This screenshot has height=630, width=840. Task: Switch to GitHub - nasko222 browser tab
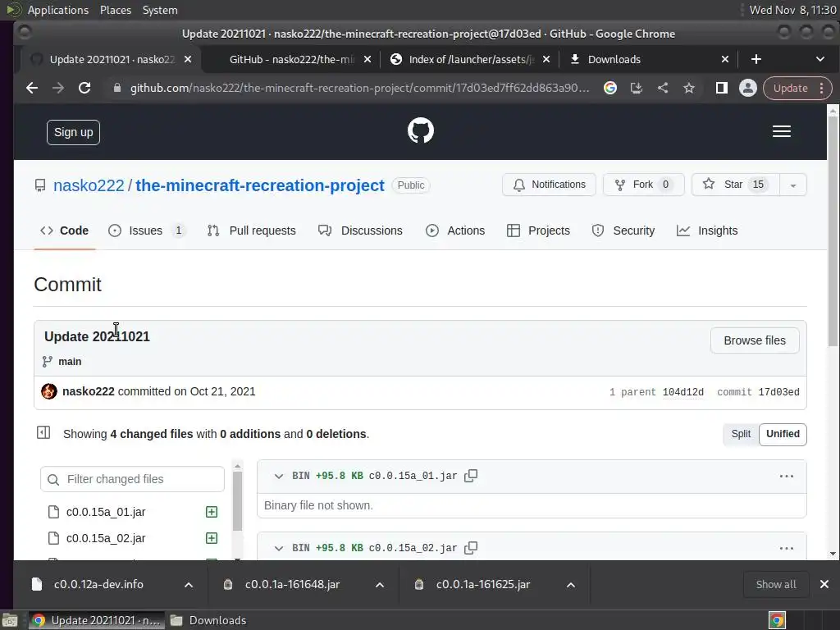click(x=291, y=59)
